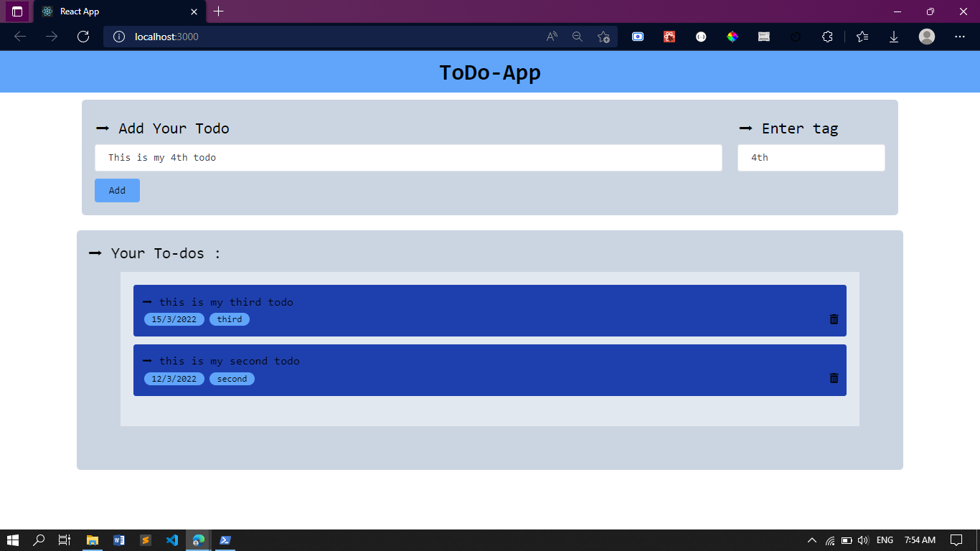This screenshot has height=551, width=980.
Task: Refresh the ToDo-App page
Action: [83, 37]
